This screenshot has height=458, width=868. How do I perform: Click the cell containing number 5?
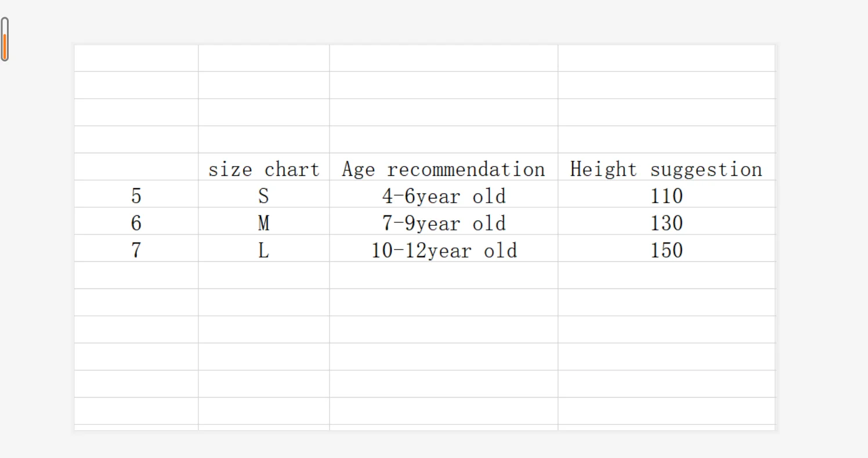tap(136, 194)
